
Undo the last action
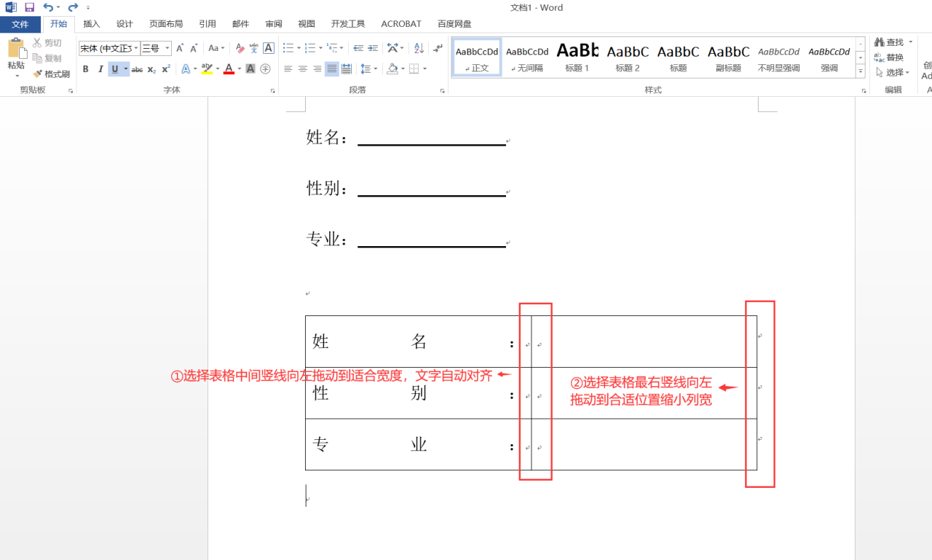pos(48,7)
